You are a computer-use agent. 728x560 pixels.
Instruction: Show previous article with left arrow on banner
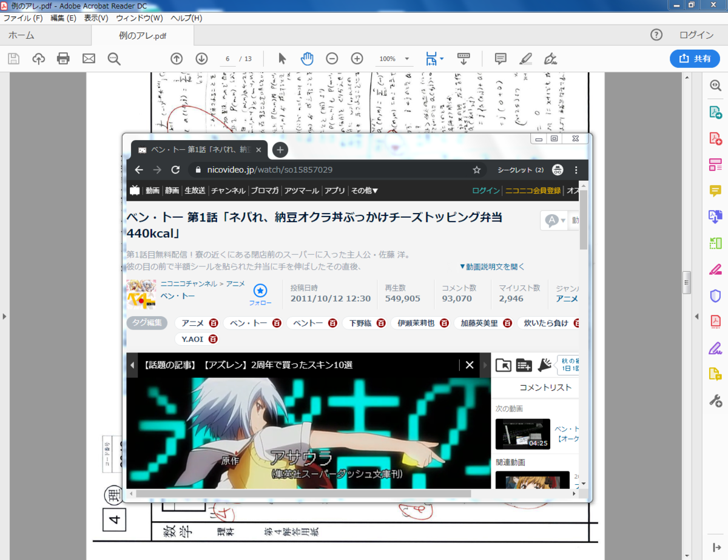[132, 365]
